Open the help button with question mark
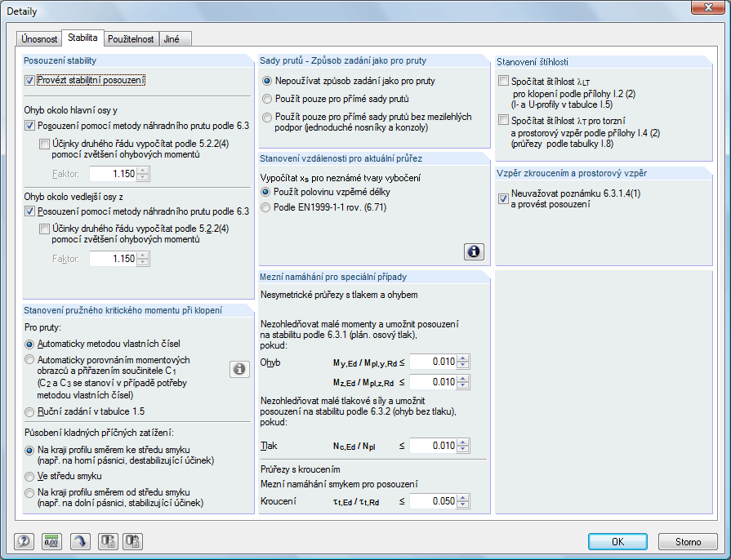731x560 pixels. pos(24,541)
